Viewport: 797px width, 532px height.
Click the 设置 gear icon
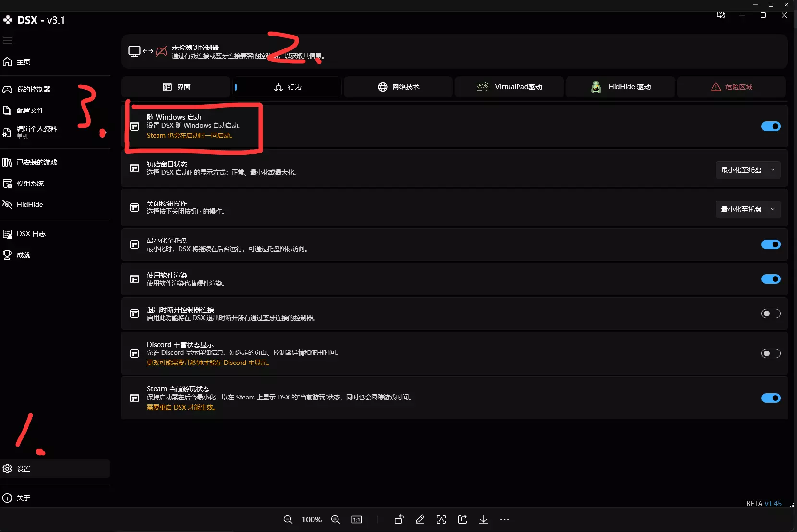tap(7, 469)
